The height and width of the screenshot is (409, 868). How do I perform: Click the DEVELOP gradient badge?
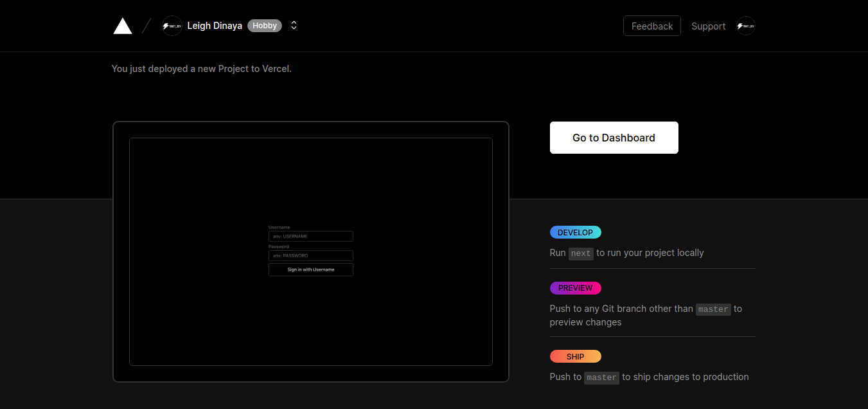576,233
